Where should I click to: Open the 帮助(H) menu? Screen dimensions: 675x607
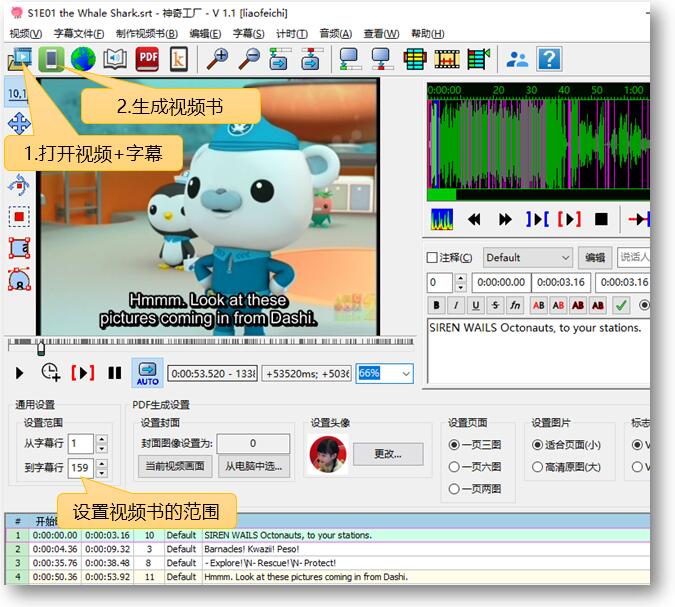click(x=427, y=34)
